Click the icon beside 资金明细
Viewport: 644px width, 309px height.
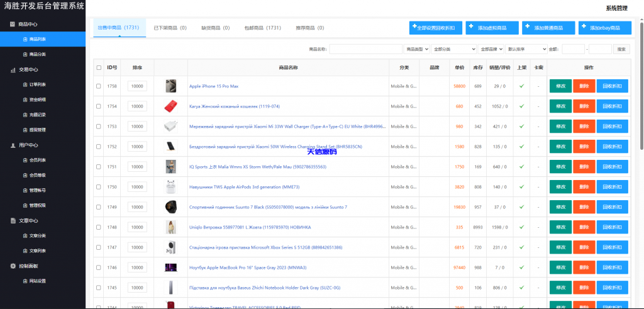coord(25,100)
